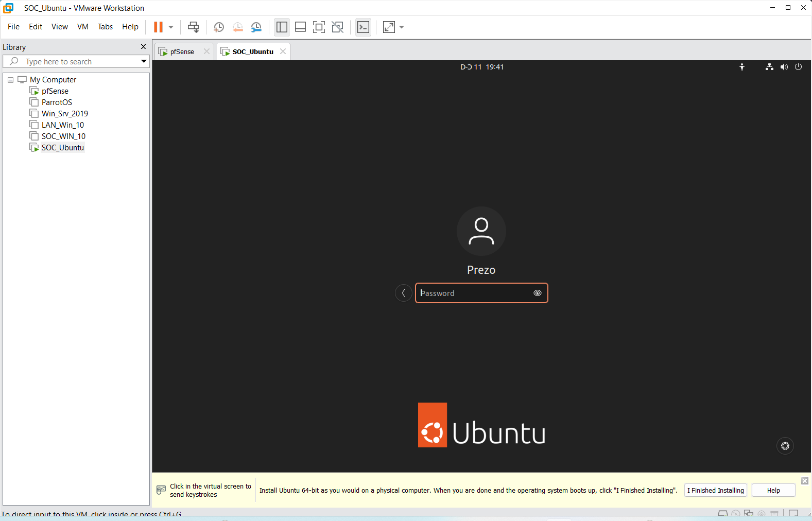Open the stretch guest options dropdown arrow
The width and height of the screenshot is (812, 521).
coord(402,27)
